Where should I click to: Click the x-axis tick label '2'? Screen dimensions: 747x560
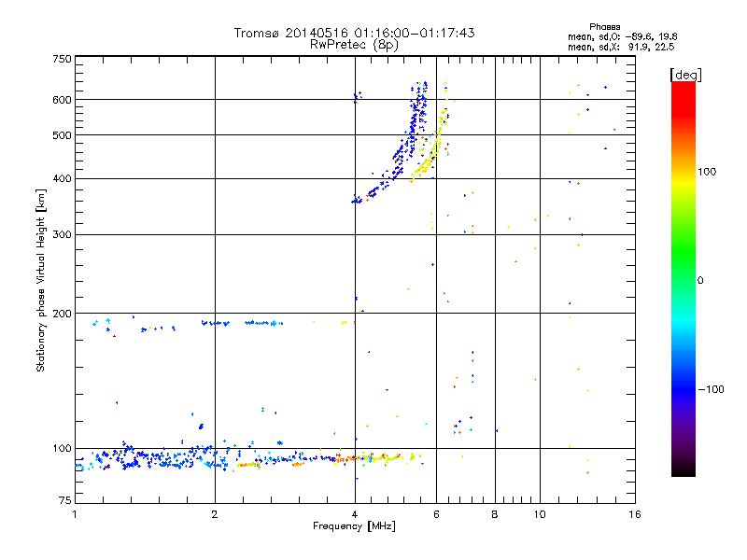click(215, 514)
